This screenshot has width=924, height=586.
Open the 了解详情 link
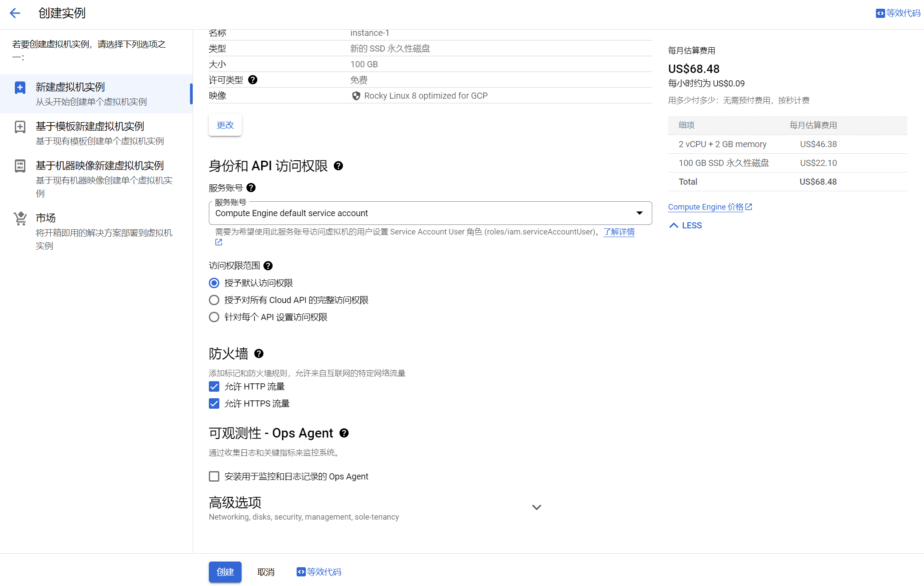pos(619,232)
